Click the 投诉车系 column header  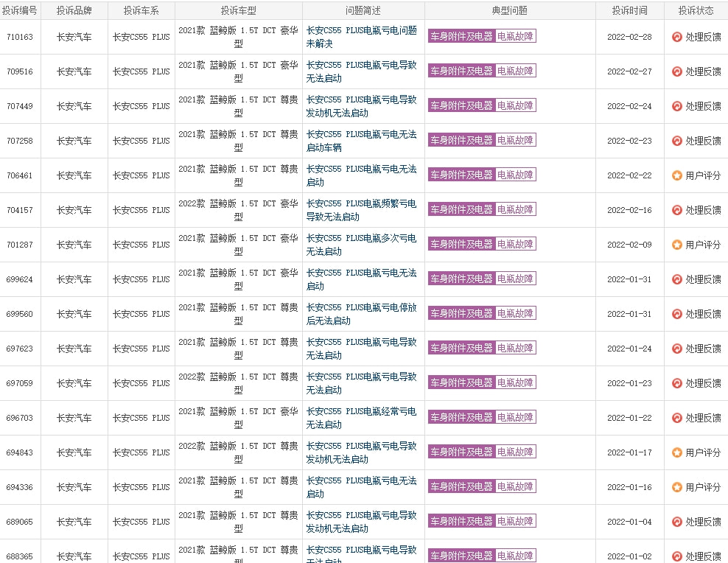(x=141, y=10)
